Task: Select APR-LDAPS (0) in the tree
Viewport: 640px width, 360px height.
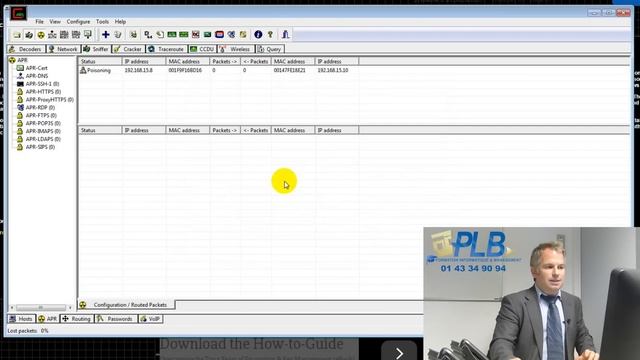Action: click(x=43, y=139)
